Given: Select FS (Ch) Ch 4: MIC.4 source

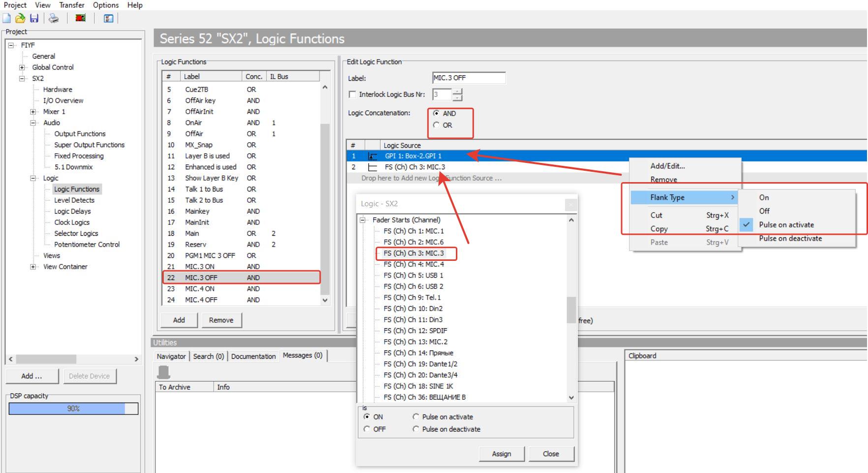Looking at the screenshot, I should [x=414, y=264].
